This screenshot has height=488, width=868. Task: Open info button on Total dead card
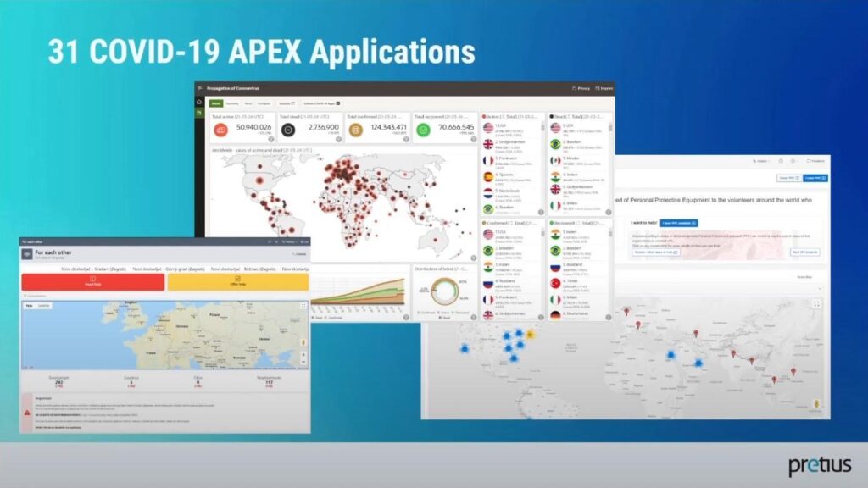[x=339, y=140]
